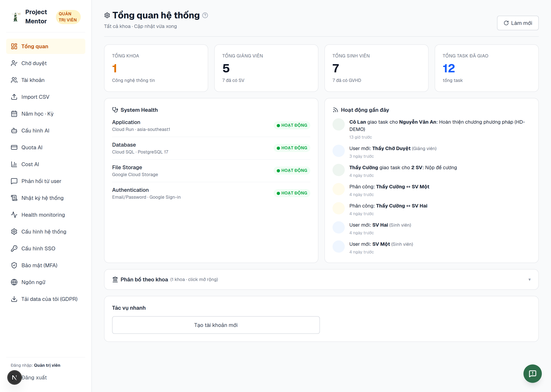Expand Phân bổ theo khoa with arrow
The image size is (551, 392).
(530, 279)
